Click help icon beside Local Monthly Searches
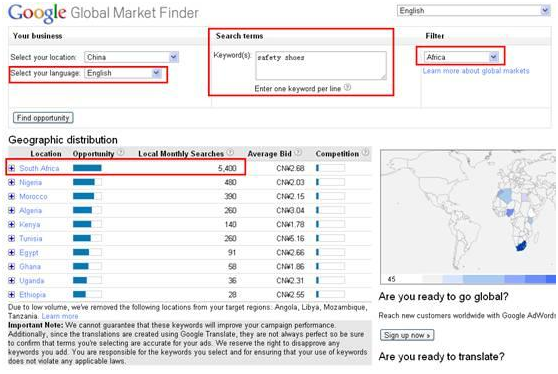The height and width of the screenshot is (374, 558). (231, 153)
